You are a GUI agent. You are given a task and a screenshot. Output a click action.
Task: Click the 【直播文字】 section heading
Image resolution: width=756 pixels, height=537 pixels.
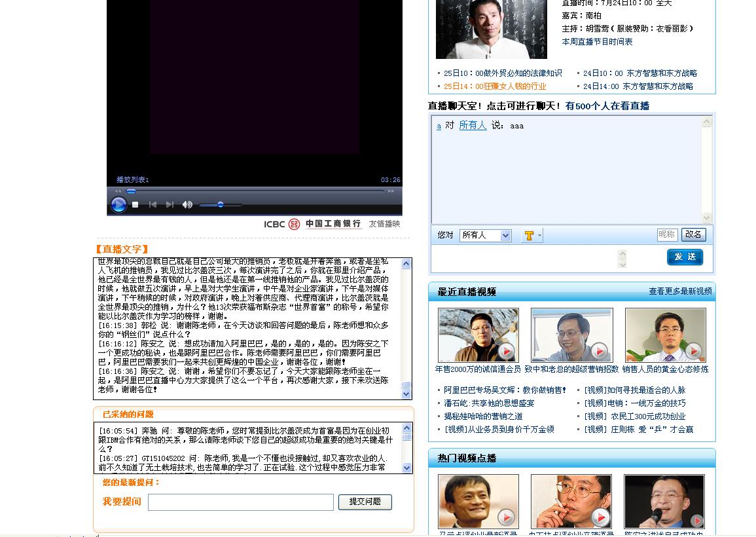click(x=122, y=249)
